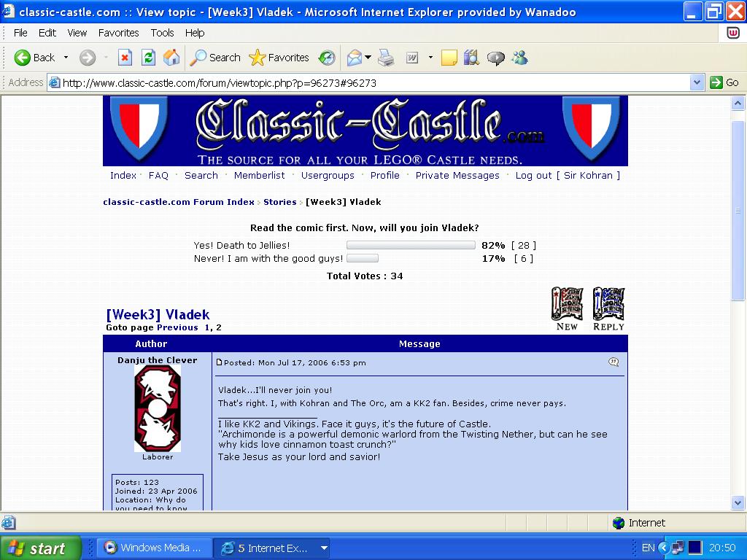Expand the Internet Explorer taskbar group dropdown
This screenshot has width=747, height=560.
click(x=324, y=548)
